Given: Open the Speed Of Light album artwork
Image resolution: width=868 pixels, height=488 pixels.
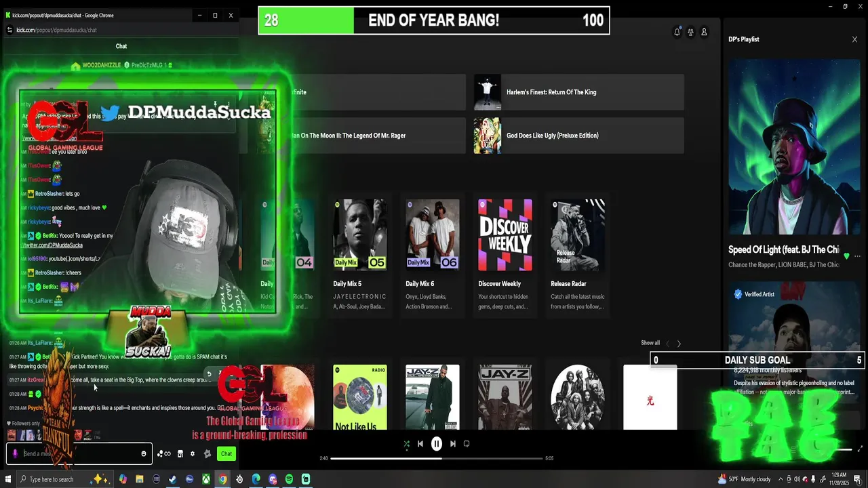Looking at the screenshot, I should (793, 146).
